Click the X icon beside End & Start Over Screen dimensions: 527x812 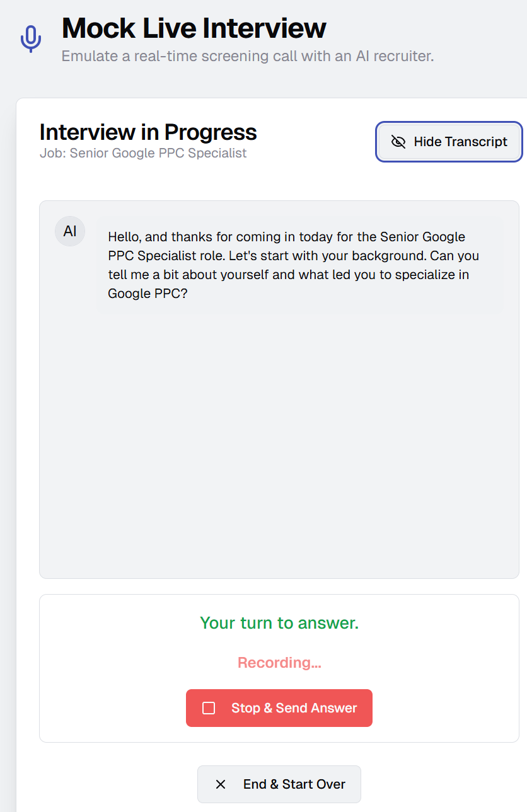pos(221,784)
